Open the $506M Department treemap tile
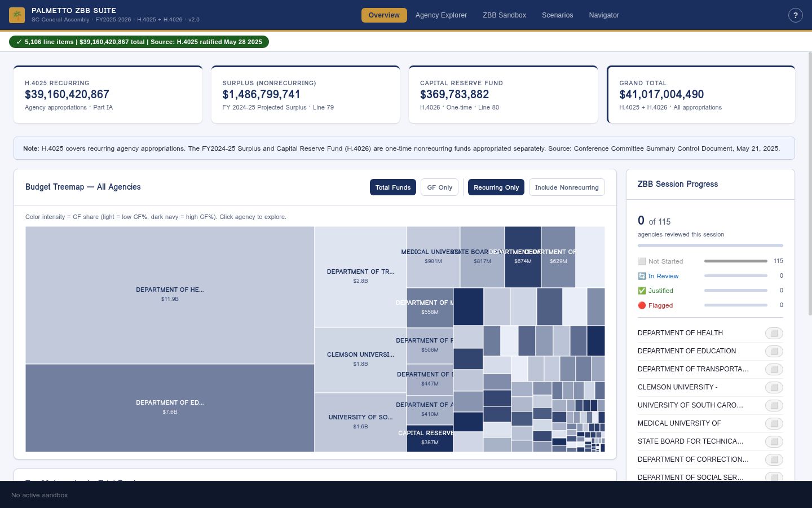This screenshot has height=508, width=812. tap(430, 345)
